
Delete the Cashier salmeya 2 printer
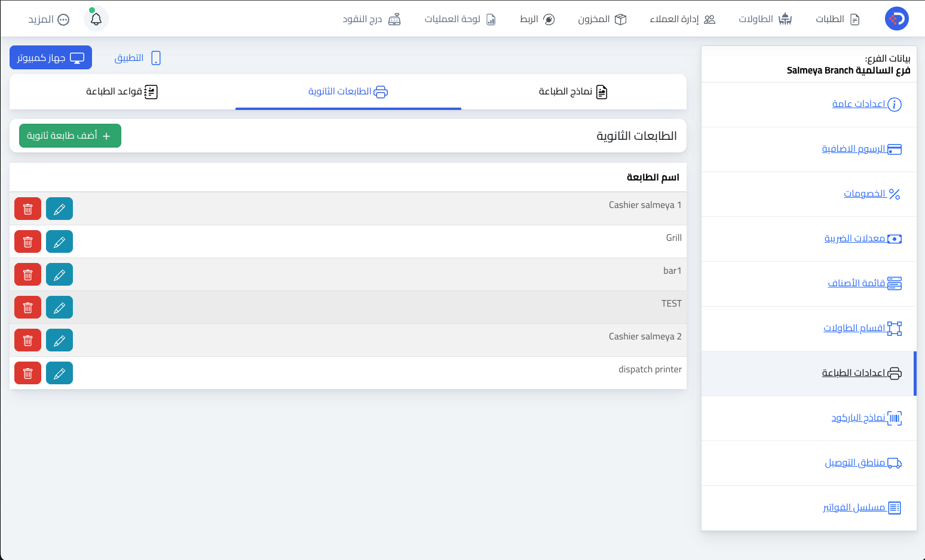[x=27, y=340]
